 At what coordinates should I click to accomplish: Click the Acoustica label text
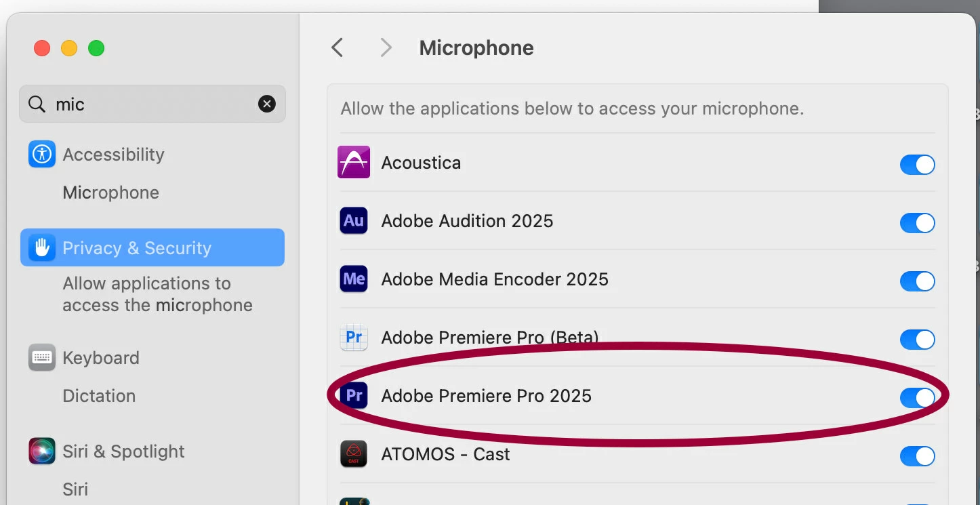click(x=421, y=163)
